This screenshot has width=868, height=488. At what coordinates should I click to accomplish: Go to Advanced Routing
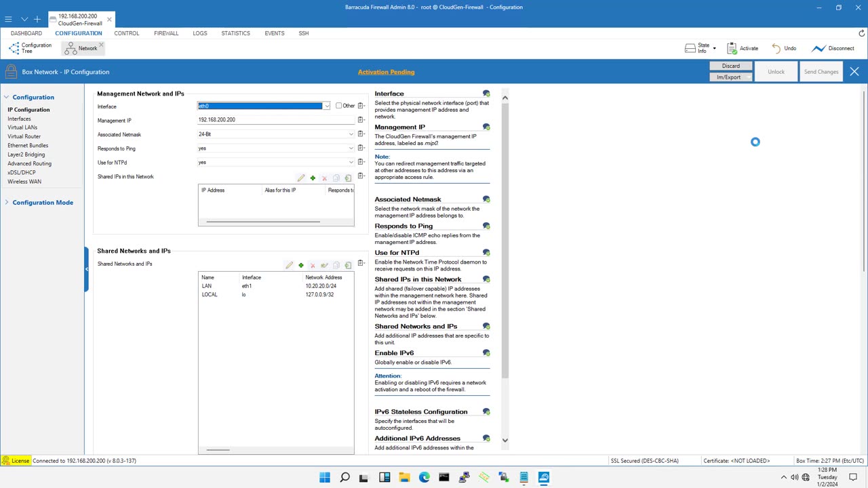(29, 163)
